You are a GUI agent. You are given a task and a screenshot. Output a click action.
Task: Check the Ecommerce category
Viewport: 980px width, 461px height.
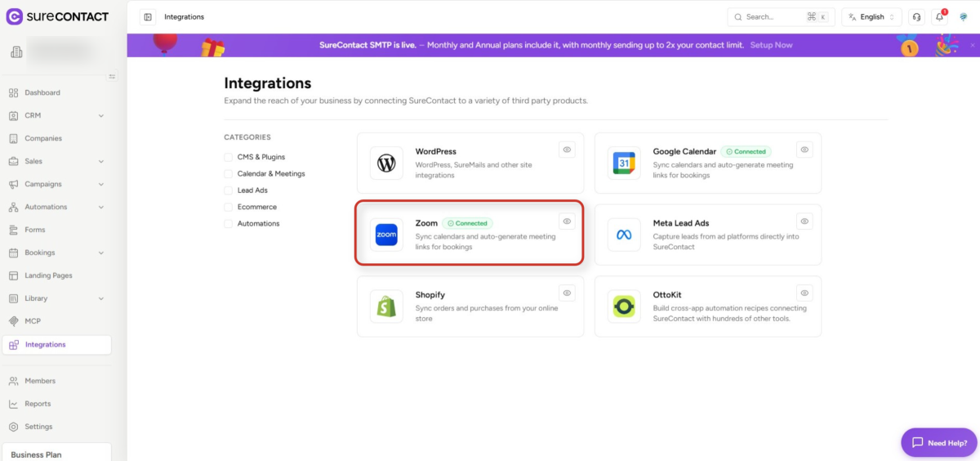coord(229,207)
